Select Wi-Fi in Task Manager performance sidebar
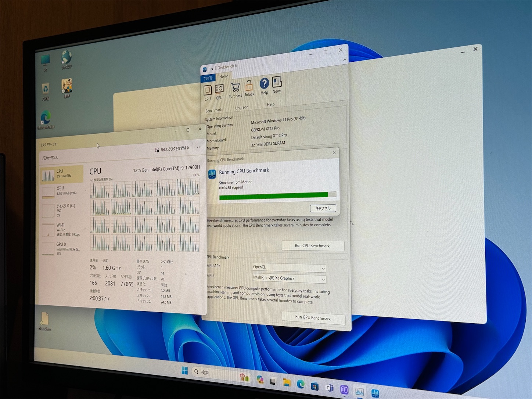 coord(62,229)
